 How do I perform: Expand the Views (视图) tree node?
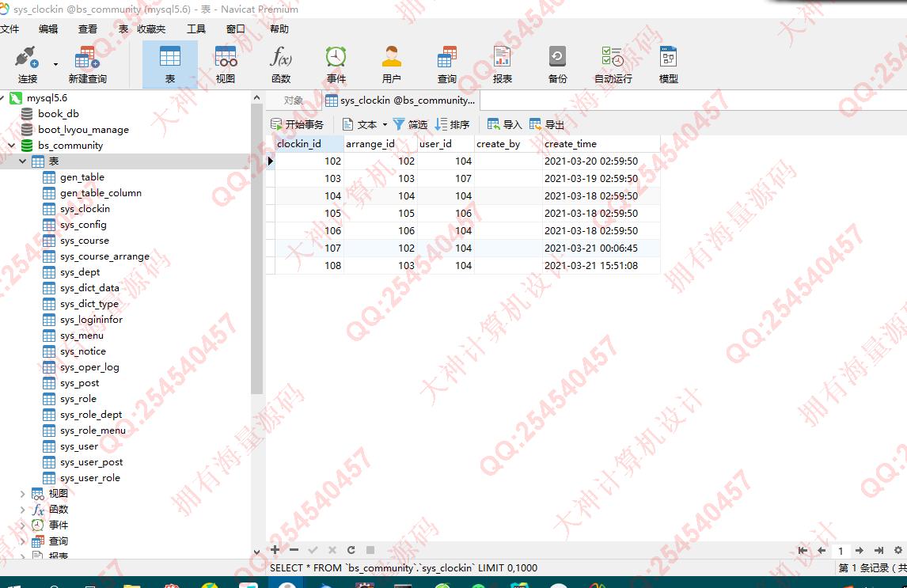[23, 494]
